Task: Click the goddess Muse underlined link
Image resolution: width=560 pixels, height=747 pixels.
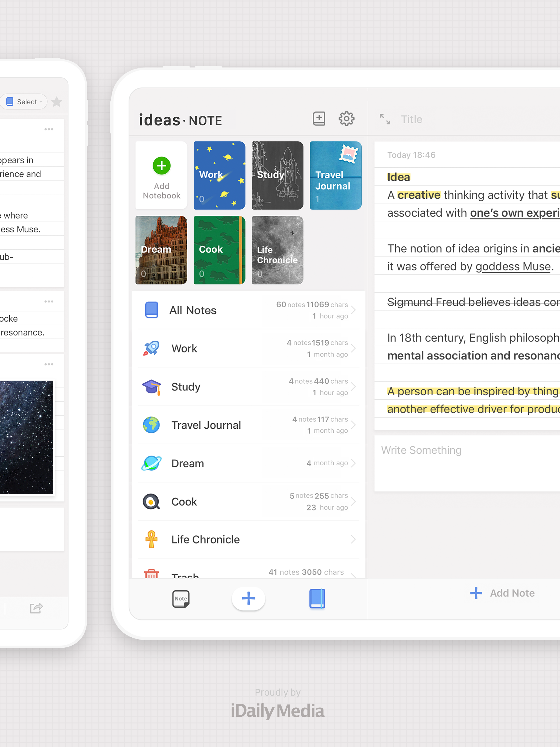Action: [x=513, y=266]
